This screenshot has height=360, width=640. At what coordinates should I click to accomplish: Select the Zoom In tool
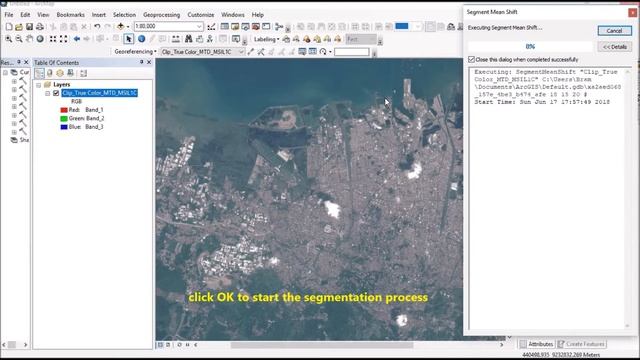(9, 39)
